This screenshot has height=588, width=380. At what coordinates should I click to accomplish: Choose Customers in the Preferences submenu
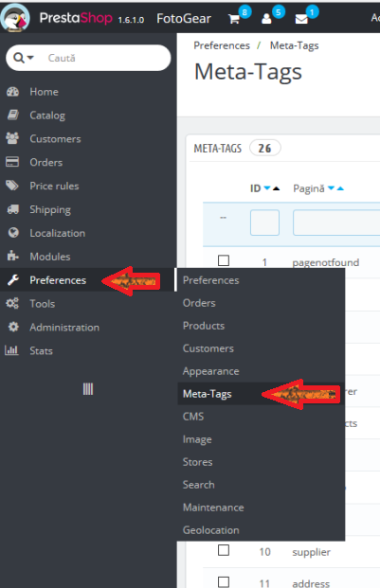208,348
